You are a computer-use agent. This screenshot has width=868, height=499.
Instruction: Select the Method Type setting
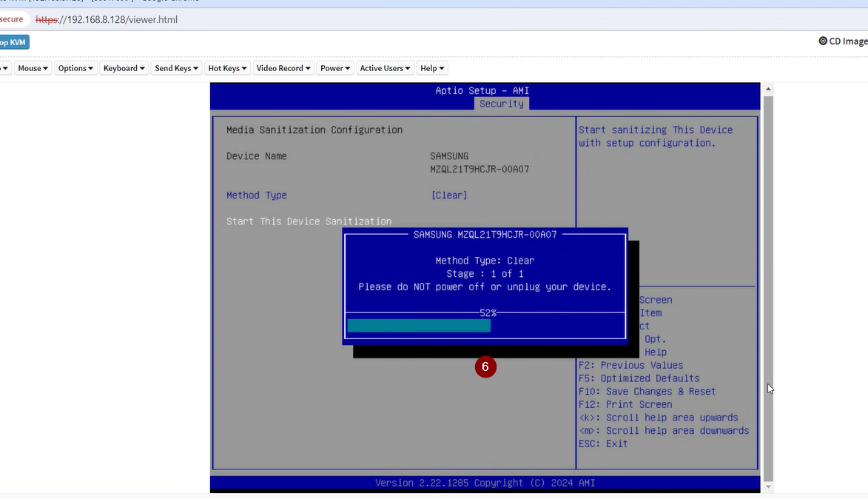tap(256, 195)
